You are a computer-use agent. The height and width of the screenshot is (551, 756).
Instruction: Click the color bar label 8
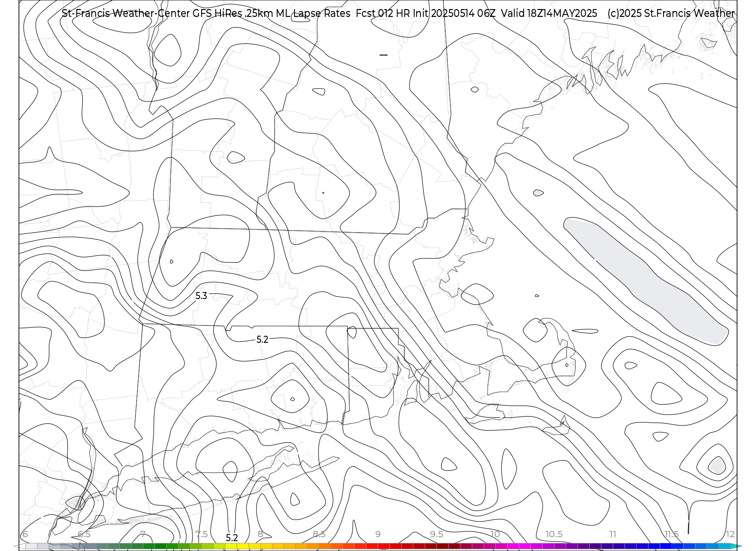pos(260,534)
